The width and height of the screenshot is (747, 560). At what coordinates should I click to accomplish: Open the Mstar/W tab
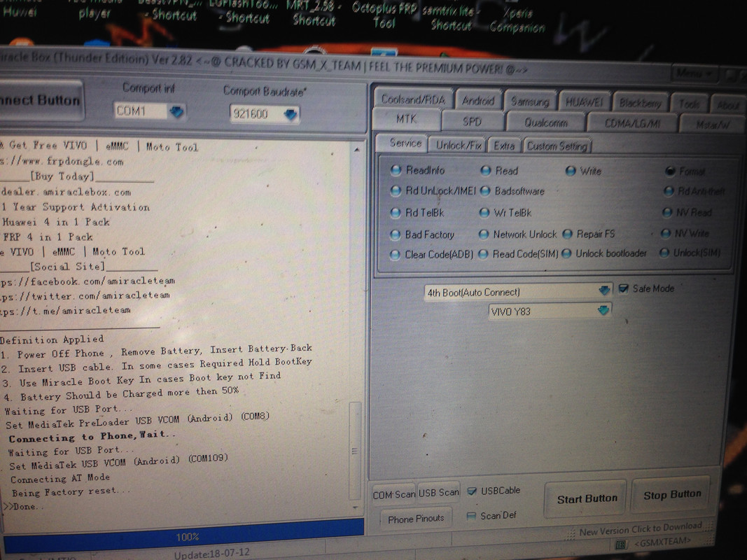tap(713, 125)
